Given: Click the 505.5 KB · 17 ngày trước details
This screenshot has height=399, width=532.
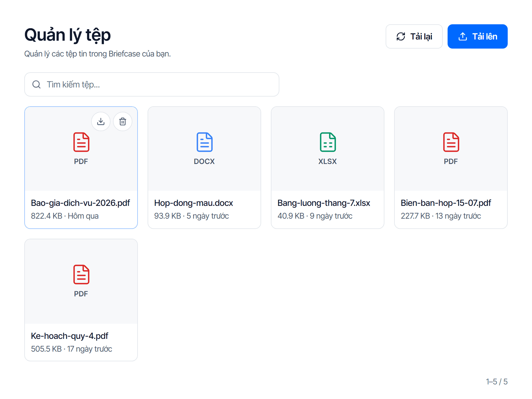Looking at the screenshot, I should coord(71,349).
